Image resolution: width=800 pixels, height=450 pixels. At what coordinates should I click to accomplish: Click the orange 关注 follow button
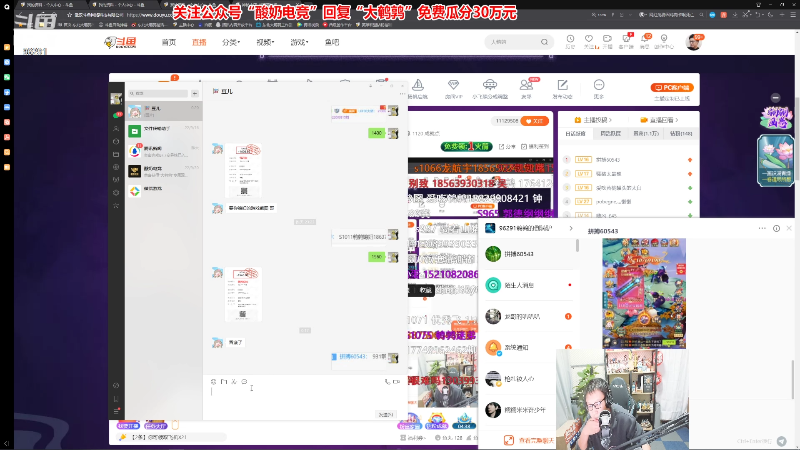(x=535, y=121)
